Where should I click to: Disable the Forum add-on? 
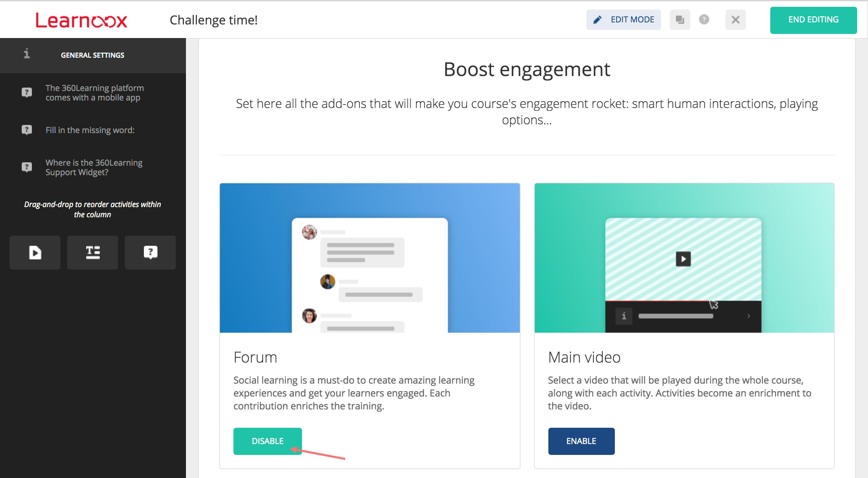(x=267, y=441)
